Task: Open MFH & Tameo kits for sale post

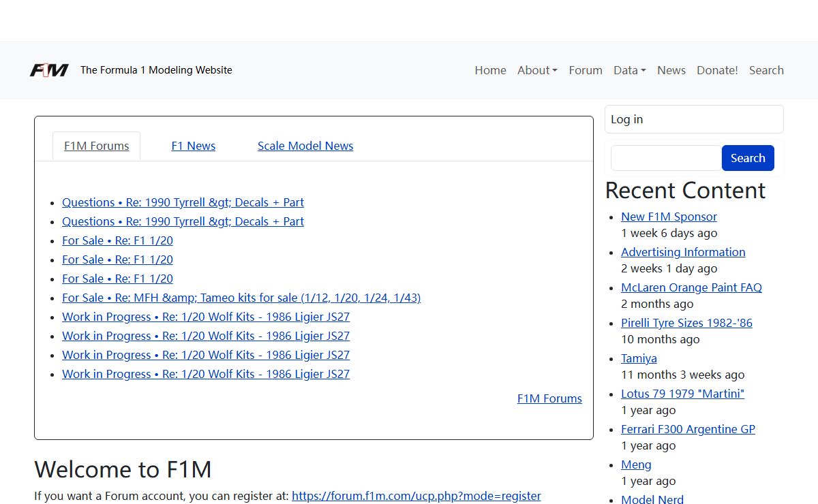Action: coord(241,298)
